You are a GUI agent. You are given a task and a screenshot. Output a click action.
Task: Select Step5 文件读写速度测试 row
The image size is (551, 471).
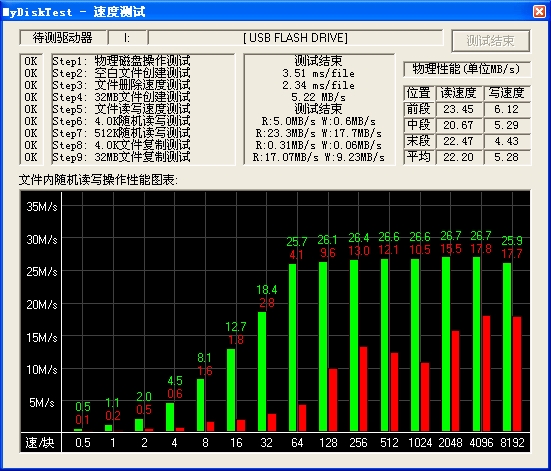(x=121, y=109)
